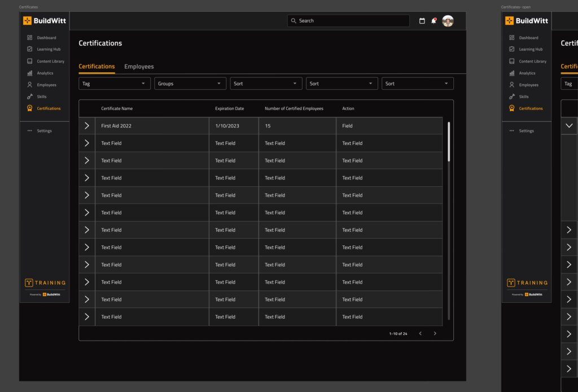
Task: Click the Certifications page heading
Action: [100, 43]
